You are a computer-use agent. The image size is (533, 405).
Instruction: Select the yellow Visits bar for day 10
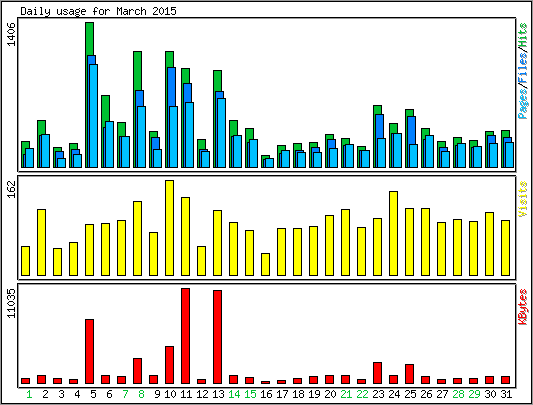pyautogui.click(x=169, y=228)
